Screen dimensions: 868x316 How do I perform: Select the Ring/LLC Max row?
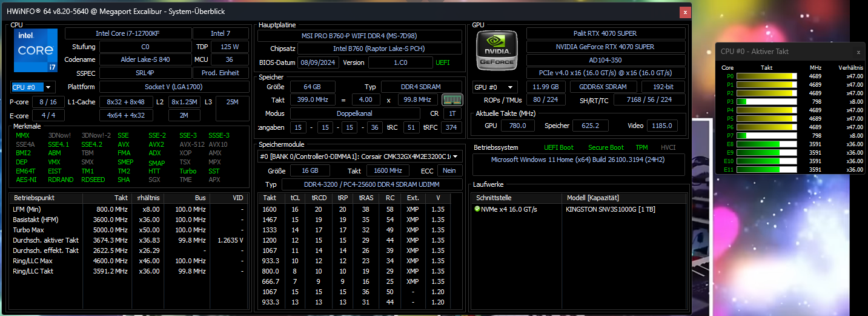pos(129,261)
